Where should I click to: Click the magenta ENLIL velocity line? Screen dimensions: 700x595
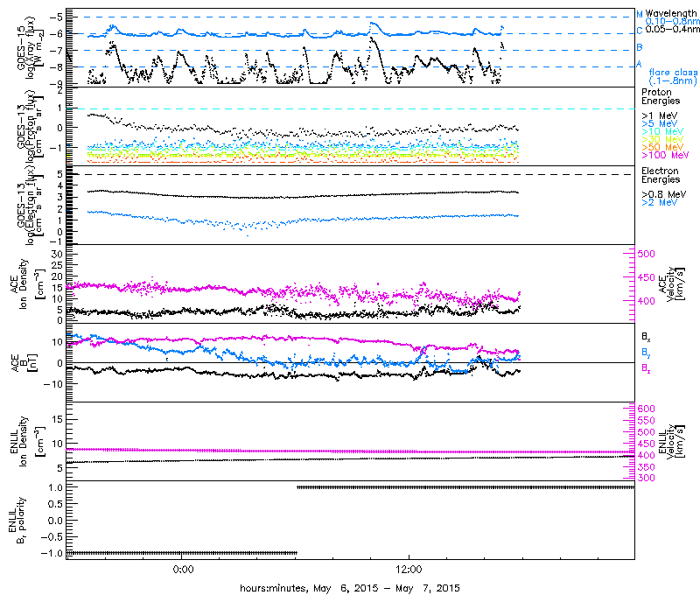point(351,451)
